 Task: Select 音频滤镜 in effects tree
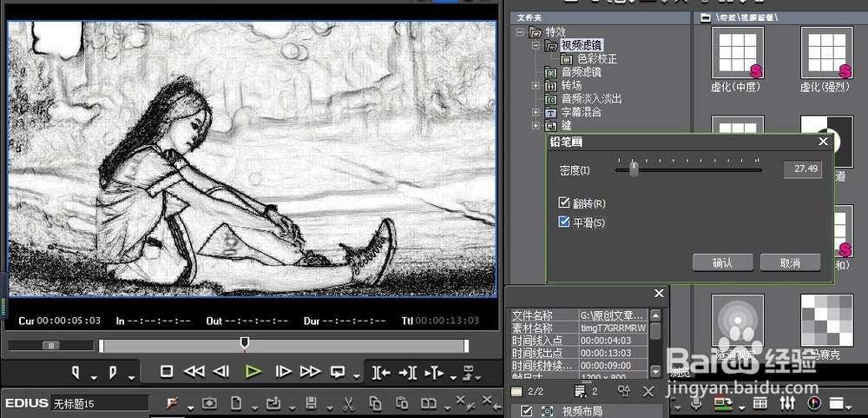581,72
